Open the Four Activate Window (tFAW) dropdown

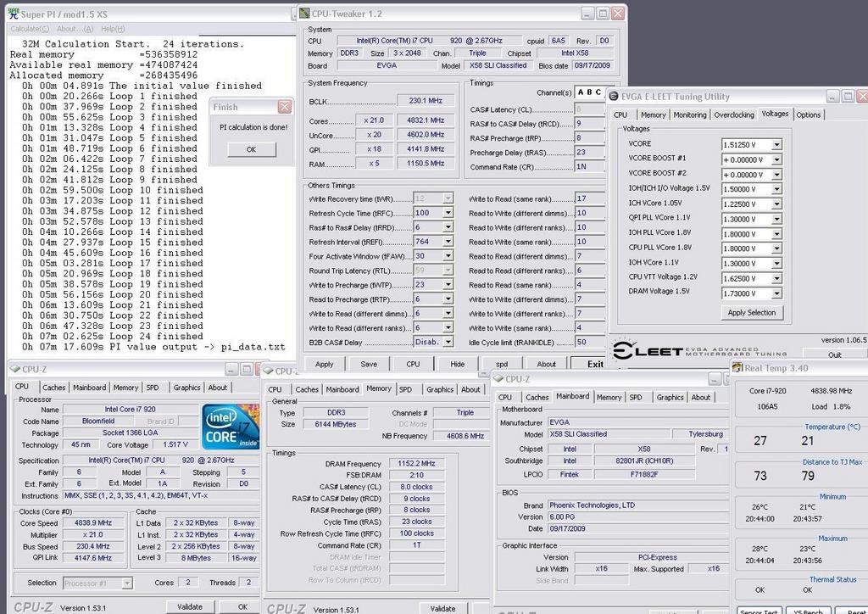[448, 256]
